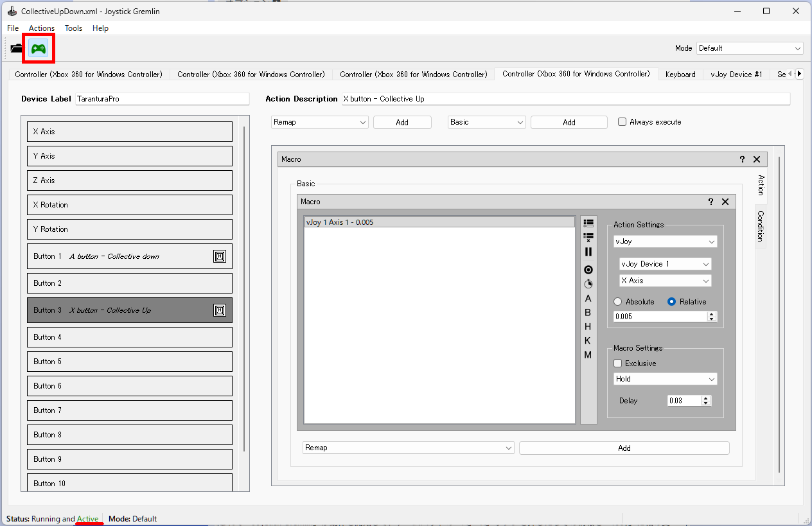Expand the Hold macro mode dropdown
This screenshot has width=812, height=526.
(x=665, y=380)
